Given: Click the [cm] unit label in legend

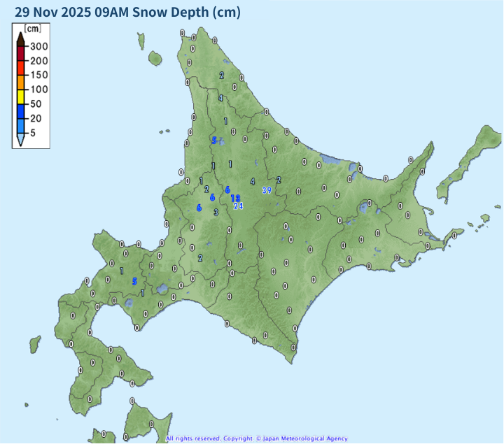Looking at the screenshot, I should 32,29.
